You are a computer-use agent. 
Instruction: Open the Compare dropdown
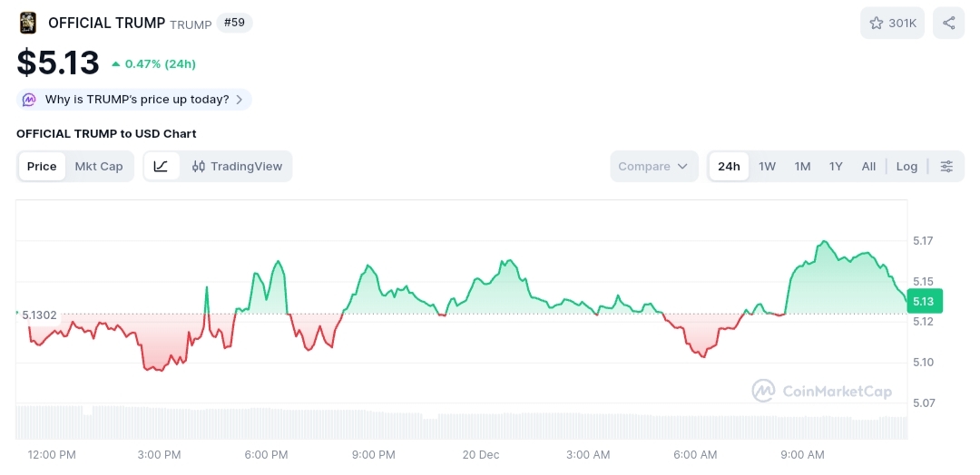pyautogui.click(x=653, y=166)
